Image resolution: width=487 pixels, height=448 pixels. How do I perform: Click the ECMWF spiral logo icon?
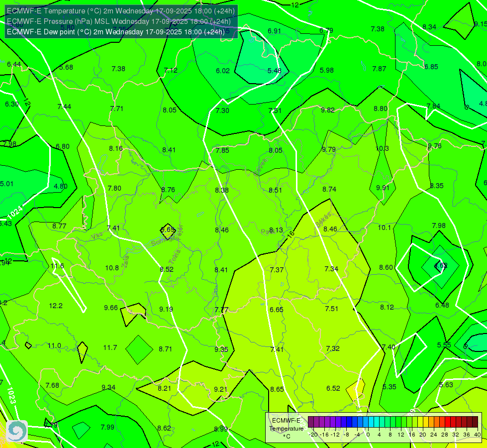point(17,431)
